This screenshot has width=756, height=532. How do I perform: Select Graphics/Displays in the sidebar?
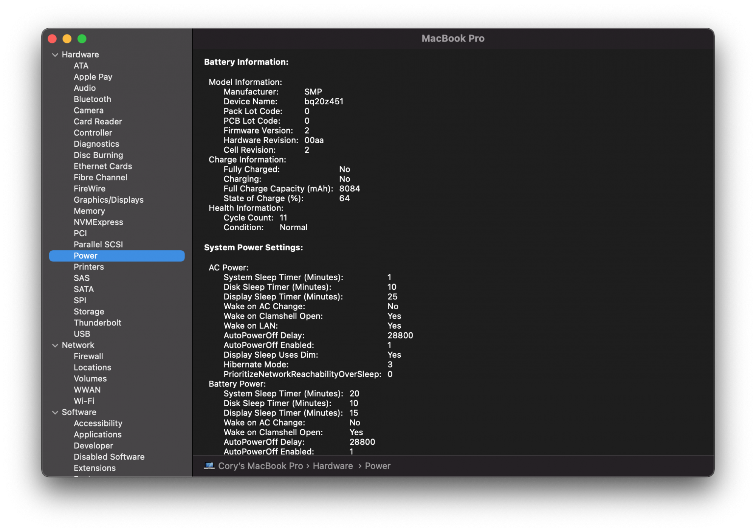pyautogui.click(x=108, y=200)
